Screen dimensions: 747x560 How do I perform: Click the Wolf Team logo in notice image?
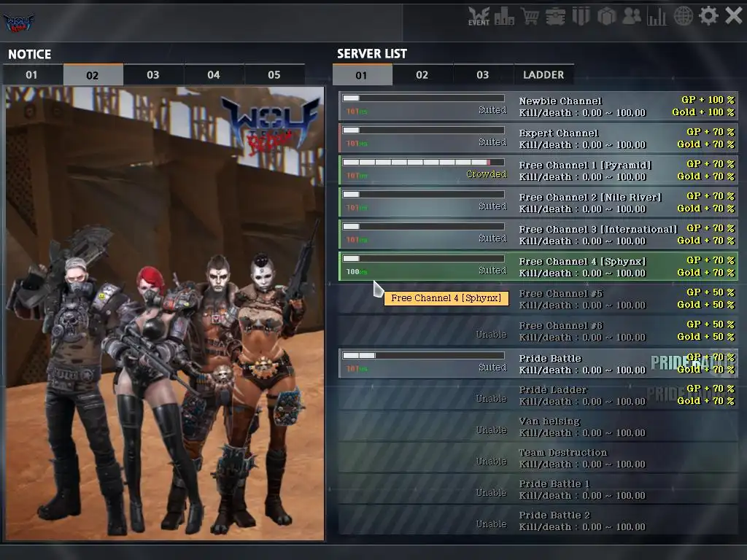271,125
